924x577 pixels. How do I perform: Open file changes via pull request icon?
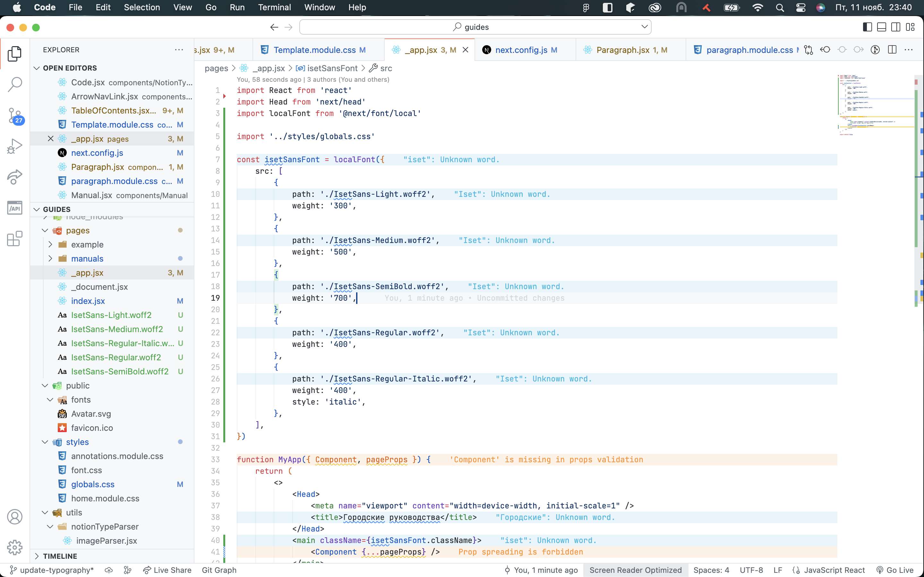click(x=809, y=50)
